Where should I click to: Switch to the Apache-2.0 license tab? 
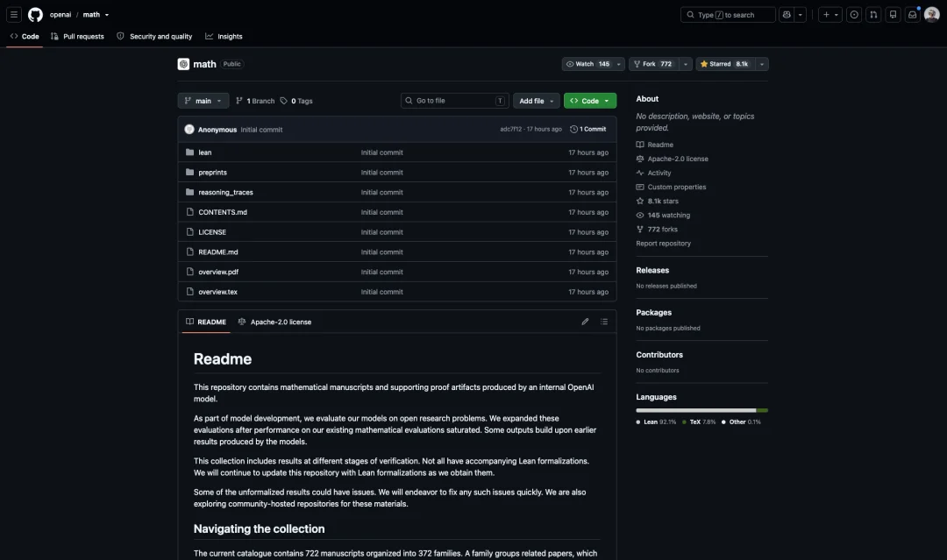tap(274, 322)
